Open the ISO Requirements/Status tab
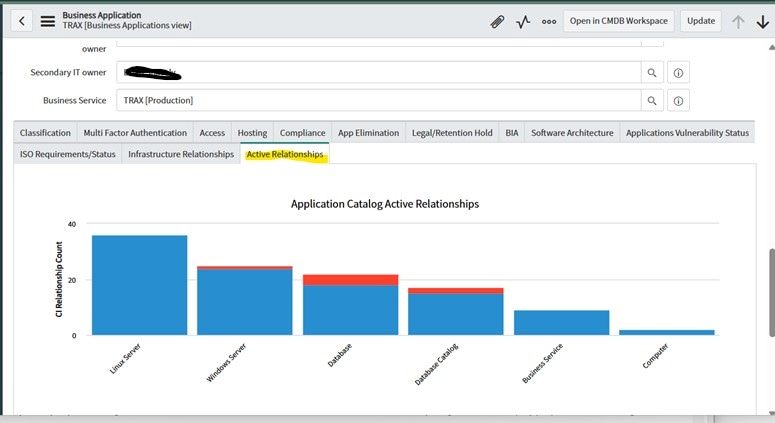 coord(68,154)
